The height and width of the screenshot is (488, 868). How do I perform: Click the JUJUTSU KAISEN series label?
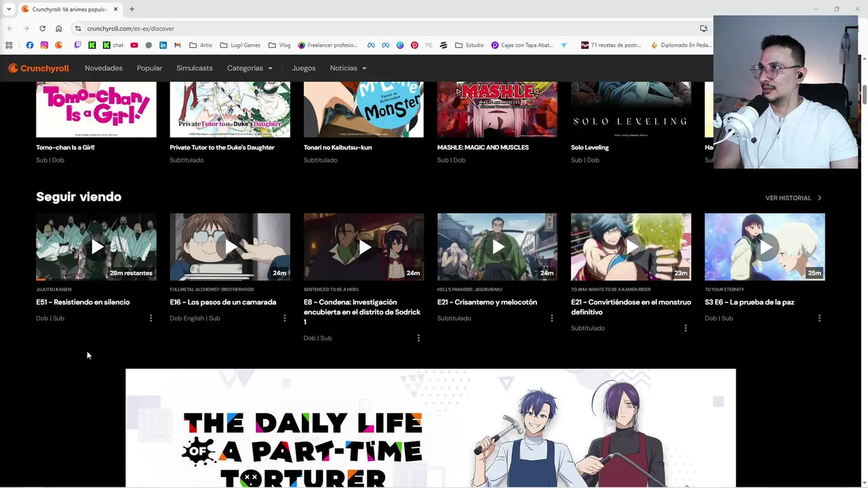[54, 289]
